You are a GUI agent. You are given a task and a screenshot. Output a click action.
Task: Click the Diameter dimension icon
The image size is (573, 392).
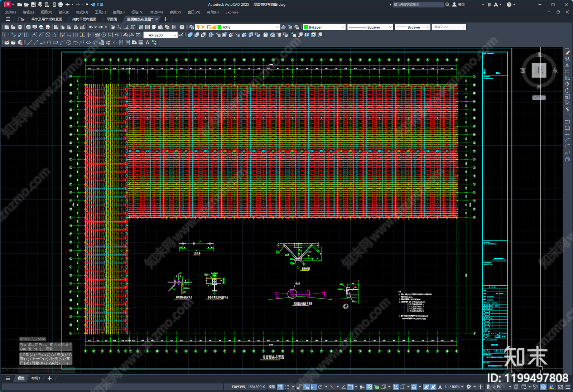pyautogui.click(x=48, y=35)
